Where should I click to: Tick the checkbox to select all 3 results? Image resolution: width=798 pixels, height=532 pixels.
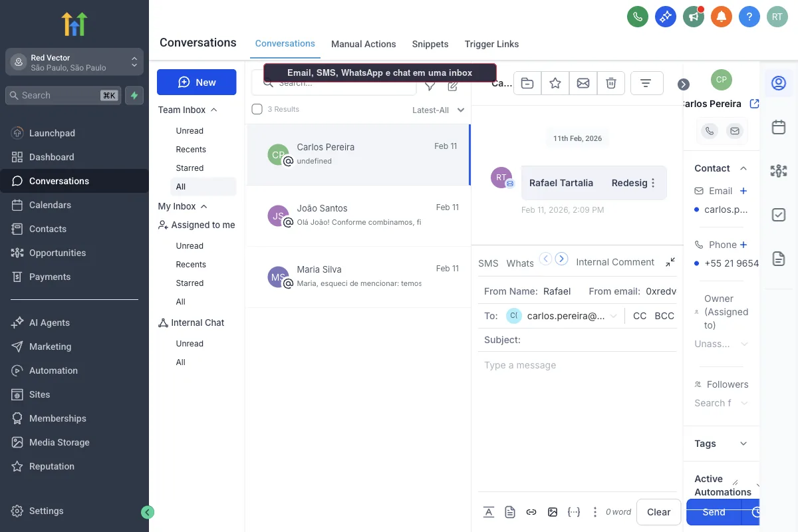point(257,109)
